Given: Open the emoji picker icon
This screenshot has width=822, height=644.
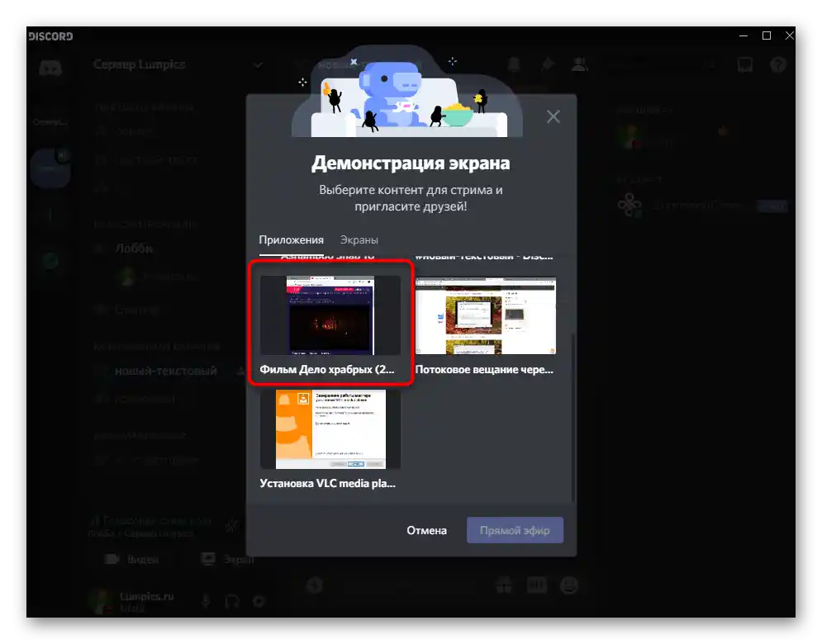Looking at the screenshot, I should click(x=569, y=585).
